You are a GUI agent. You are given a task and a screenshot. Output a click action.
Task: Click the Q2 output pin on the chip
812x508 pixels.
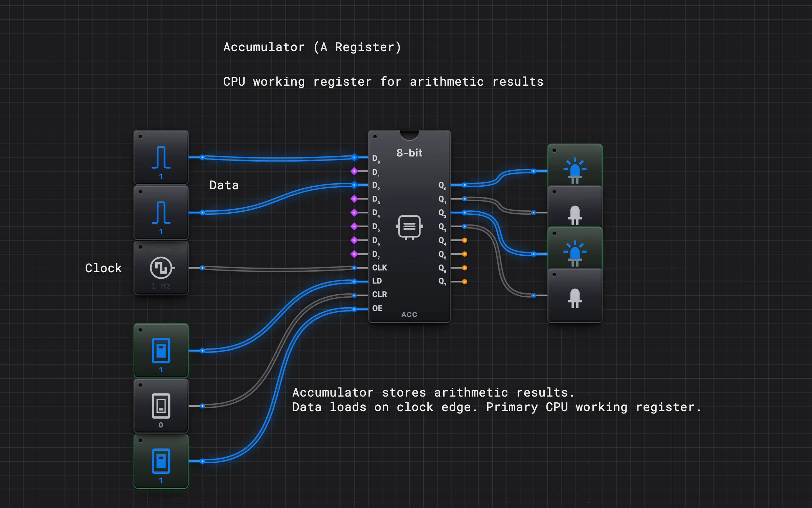tap(465, 213)
